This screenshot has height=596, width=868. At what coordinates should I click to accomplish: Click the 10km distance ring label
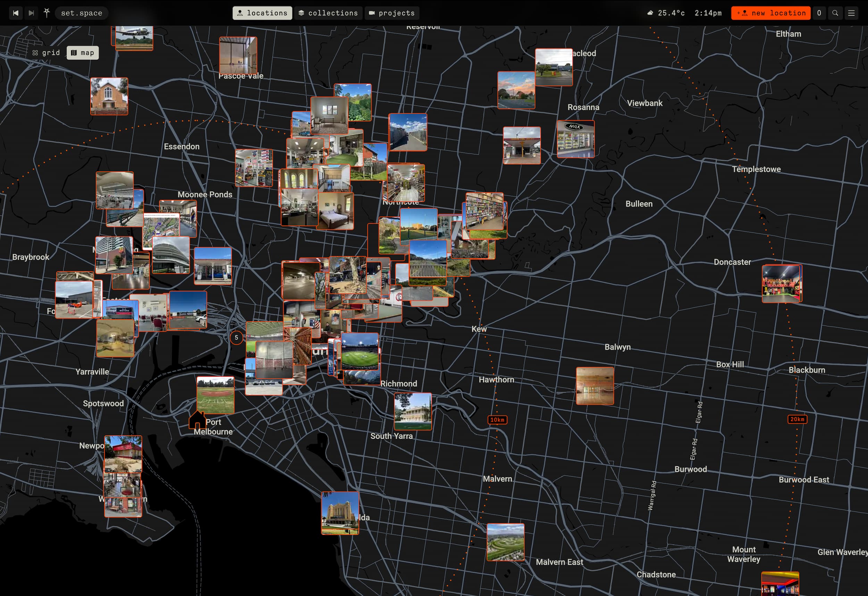pos(497,420)
